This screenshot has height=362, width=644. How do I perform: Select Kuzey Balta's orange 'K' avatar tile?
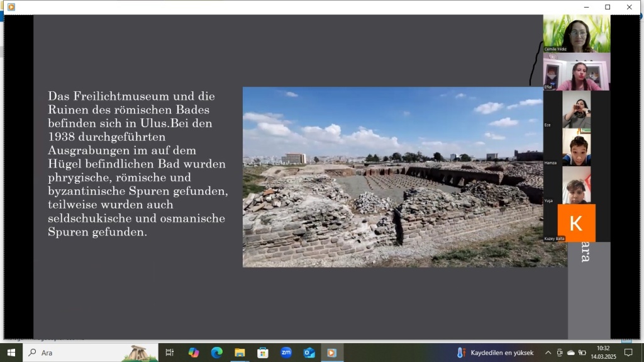576,222
